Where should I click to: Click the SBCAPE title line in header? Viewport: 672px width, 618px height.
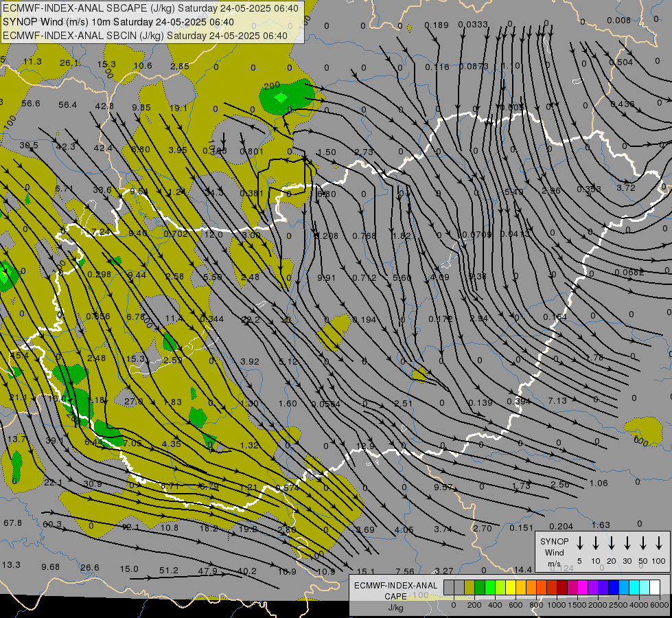tap(150, 8)
